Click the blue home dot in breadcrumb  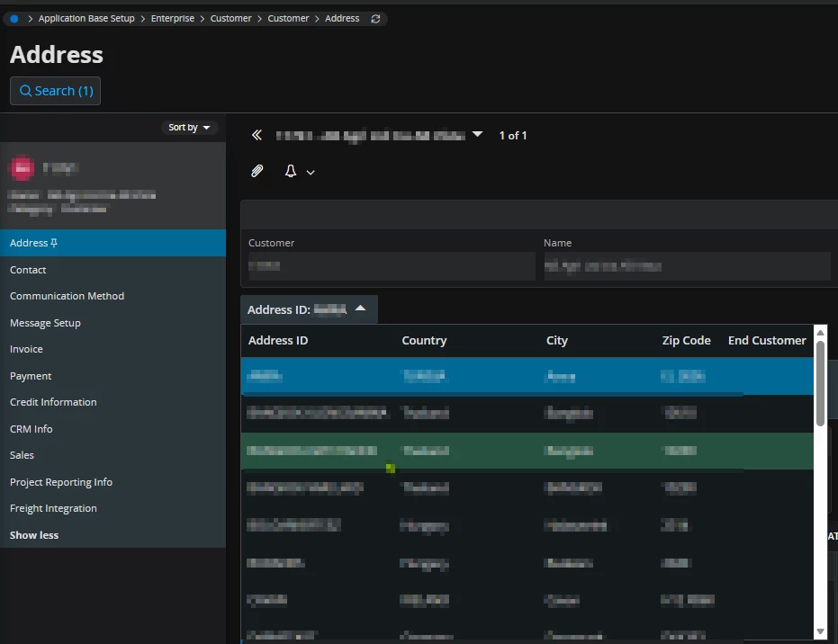(14, 18)
